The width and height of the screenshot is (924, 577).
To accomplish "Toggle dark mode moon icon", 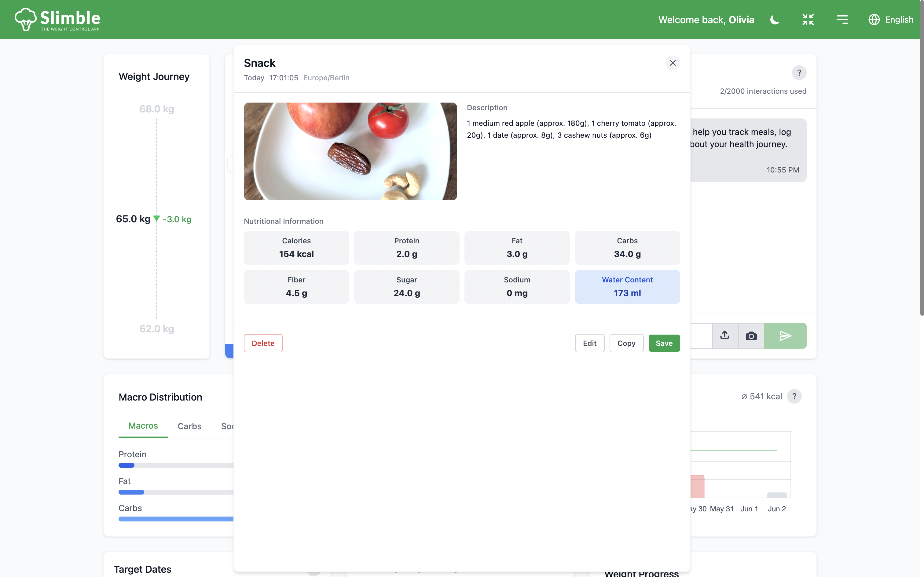I will point(775,20).
